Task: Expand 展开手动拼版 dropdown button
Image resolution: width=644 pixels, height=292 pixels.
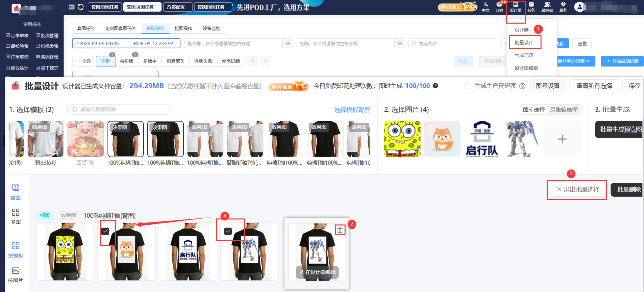Action: 575,61
